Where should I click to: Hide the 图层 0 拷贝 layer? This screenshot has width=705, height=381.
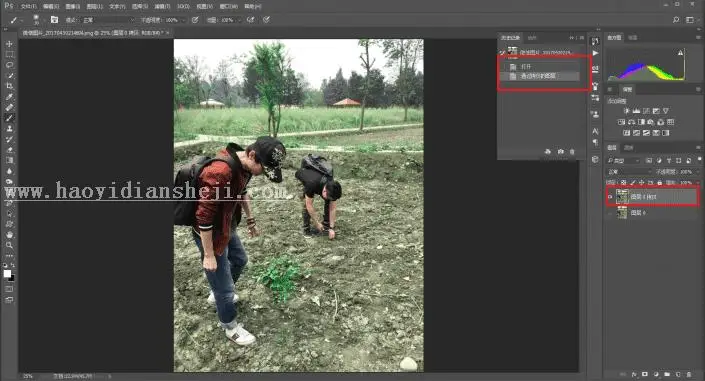point(610,197)
